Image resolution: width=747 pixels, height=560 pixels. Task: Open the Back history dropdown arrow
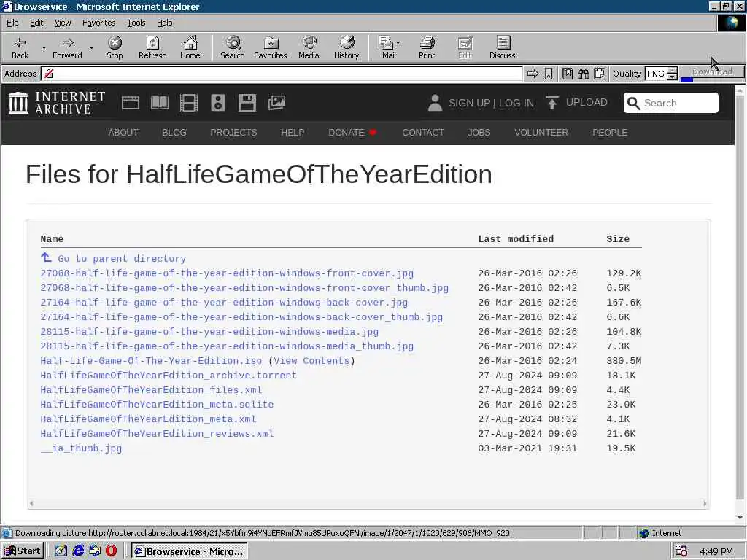pos(44,47)
